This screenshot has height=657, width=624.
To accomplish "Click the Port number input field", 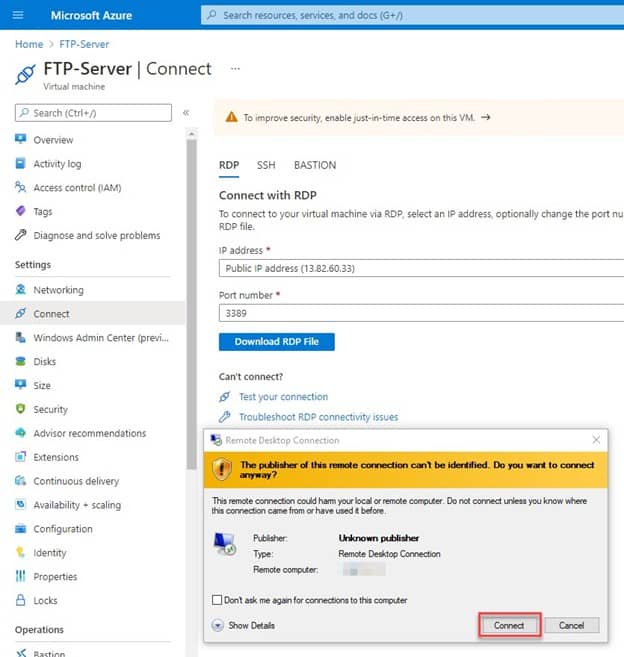I will pos(420,313).
